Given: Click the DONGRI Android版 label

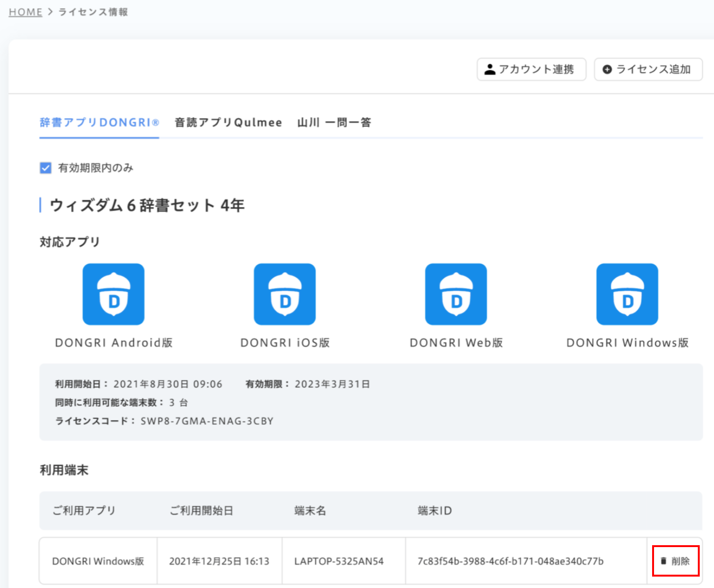Looking at the screenshot, I should (114, 343).
